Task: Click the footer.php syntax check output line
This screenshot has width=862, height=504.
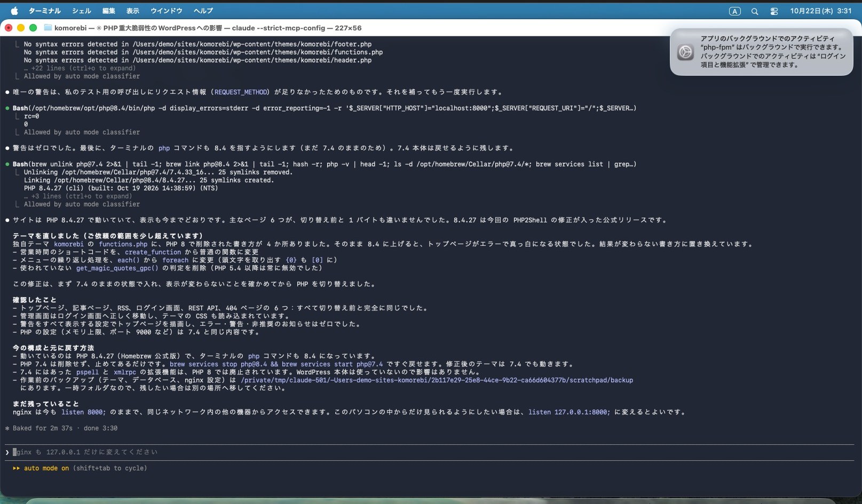Action: pyautogui.click(x=197, y=44)
